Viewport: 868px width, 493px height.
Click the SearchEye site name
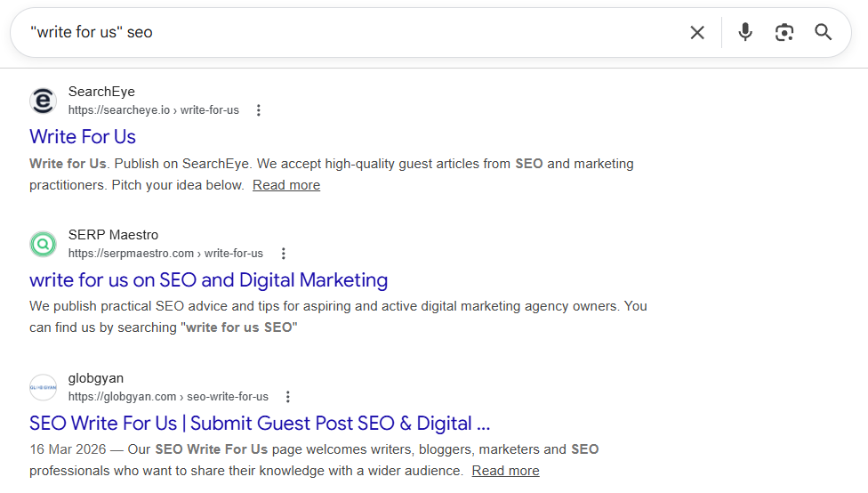coord(101,92)
